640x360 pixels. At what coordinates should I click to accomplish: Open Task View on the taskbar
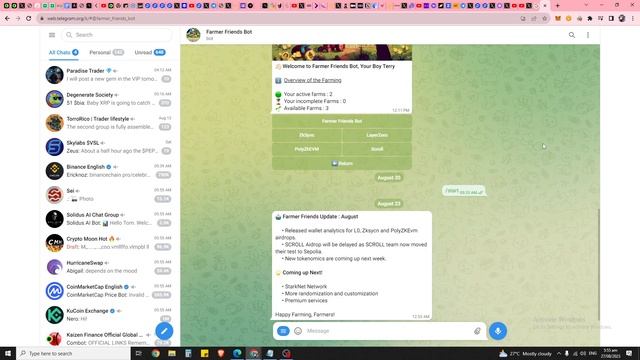(139, 353)
